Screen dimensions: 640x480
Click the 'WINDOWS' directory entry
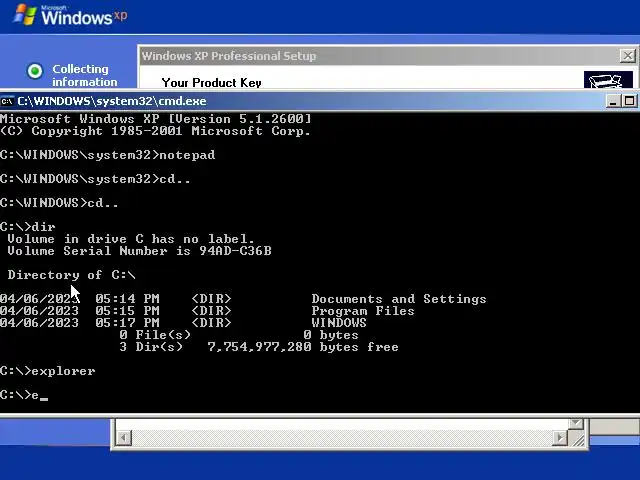pos(339,323)
